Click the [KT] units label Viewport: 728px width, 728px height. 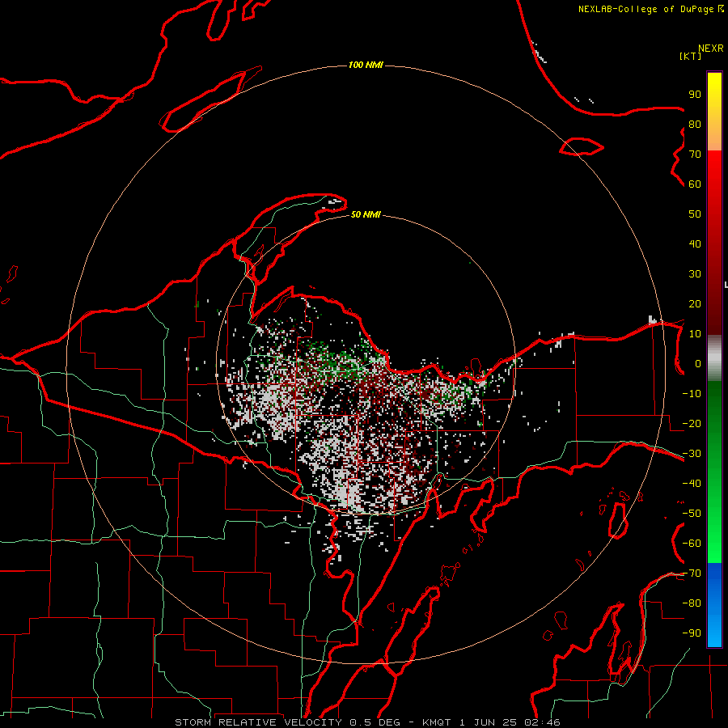[691, 56]
